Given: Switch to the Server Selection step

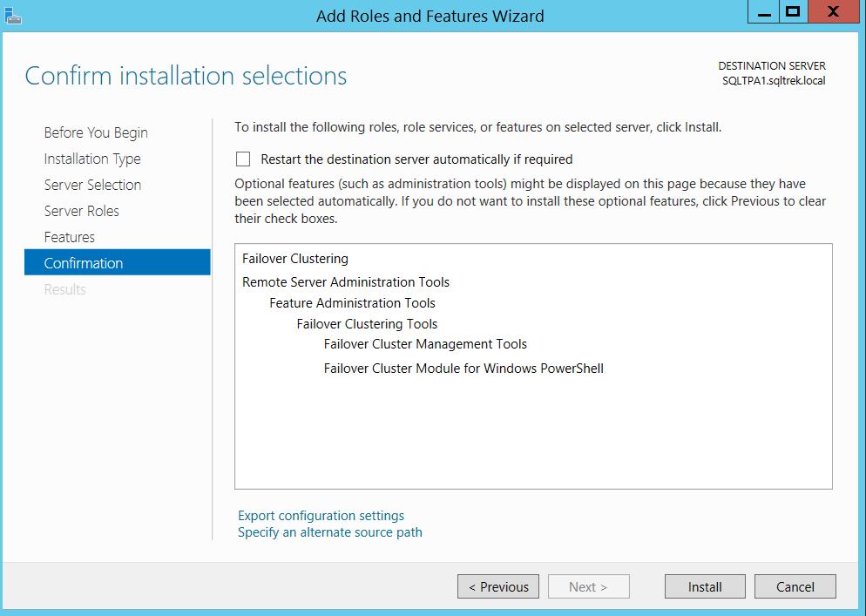Looking at the screenshot, I should 92,185.
